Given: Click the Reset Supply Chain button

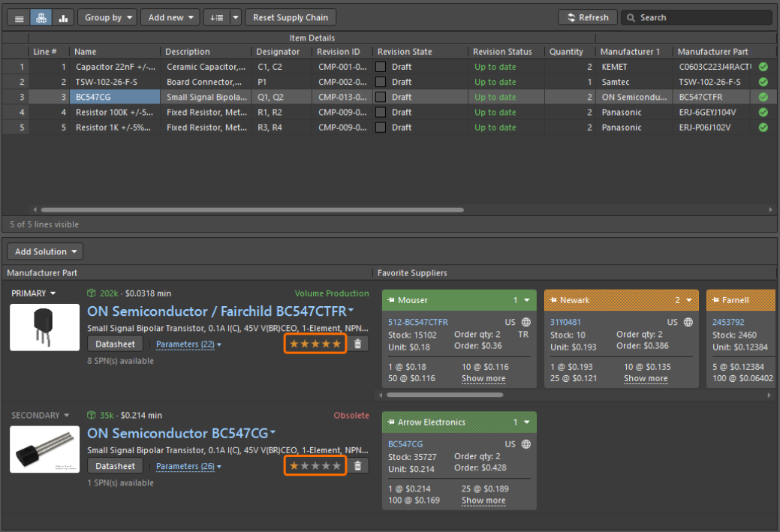Looking at the screenshot, I should click(x=291, y=18).
